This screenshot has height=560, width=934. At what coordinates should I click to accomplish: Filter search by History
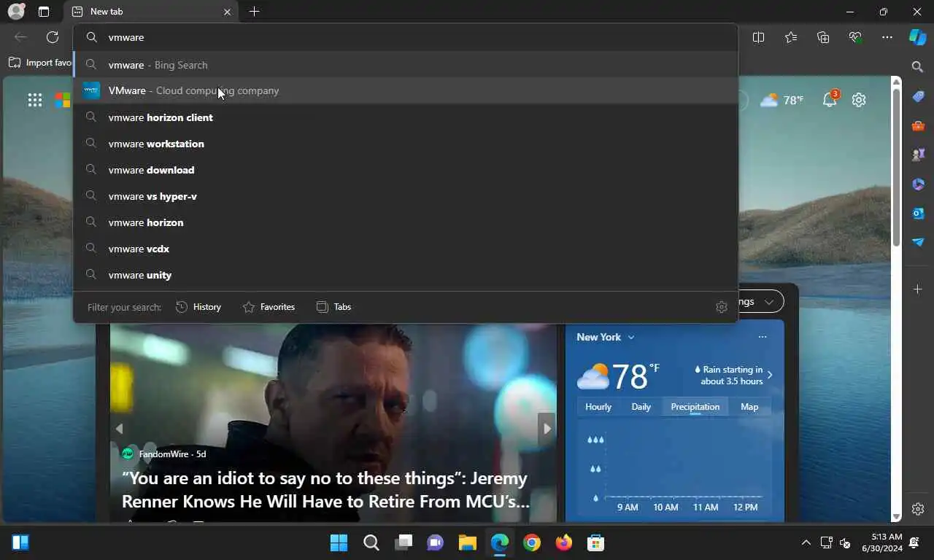pos(198,307)
